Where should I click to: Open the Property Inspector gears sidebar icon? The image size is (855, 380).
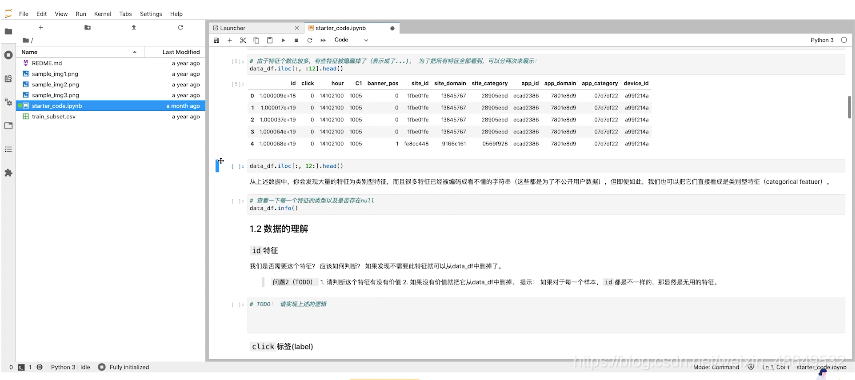[8, 102]
